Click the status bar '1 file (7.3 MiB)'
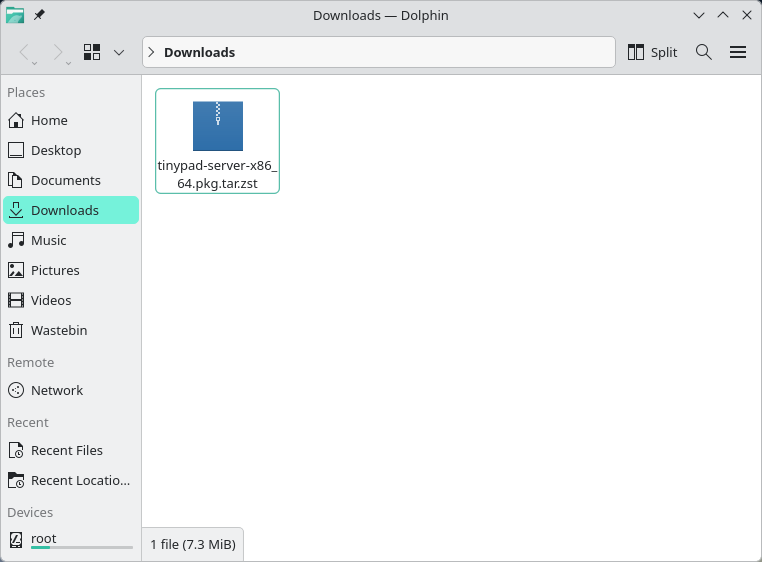Image resolution: width=762 pixels, height=562 pixels. coord(193,544)
